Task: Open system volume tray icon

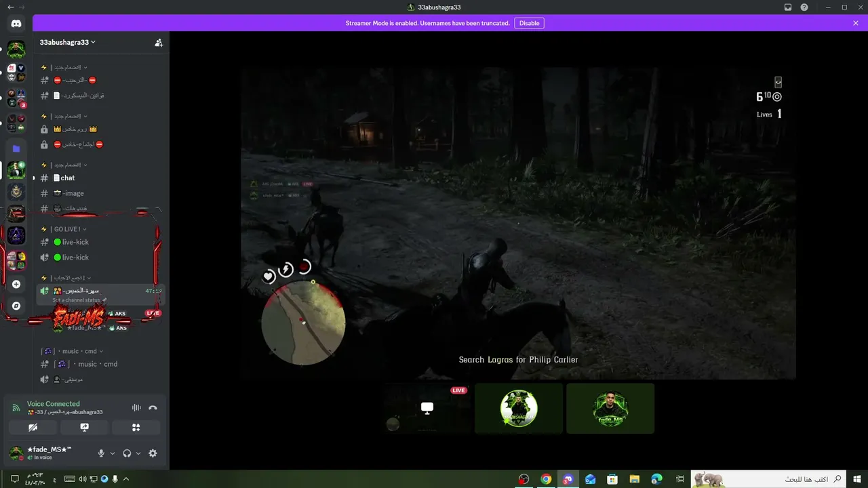Action: coord(82,479)
